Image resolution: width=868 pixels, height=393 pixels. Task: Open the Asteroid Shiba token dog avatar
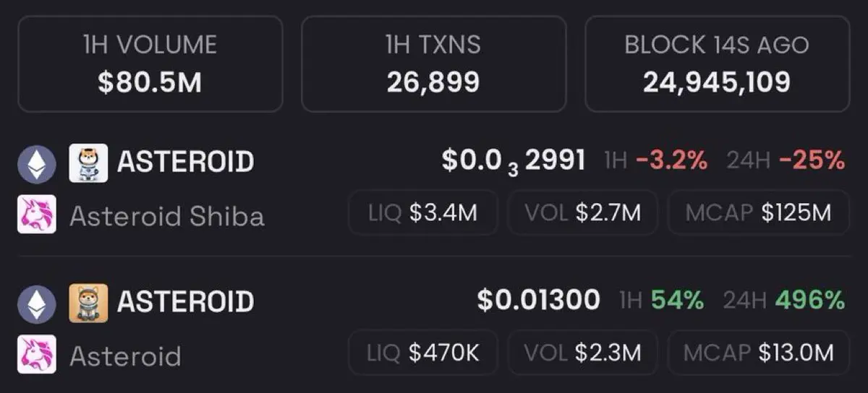pyautogui.click(x=88, y=163)
